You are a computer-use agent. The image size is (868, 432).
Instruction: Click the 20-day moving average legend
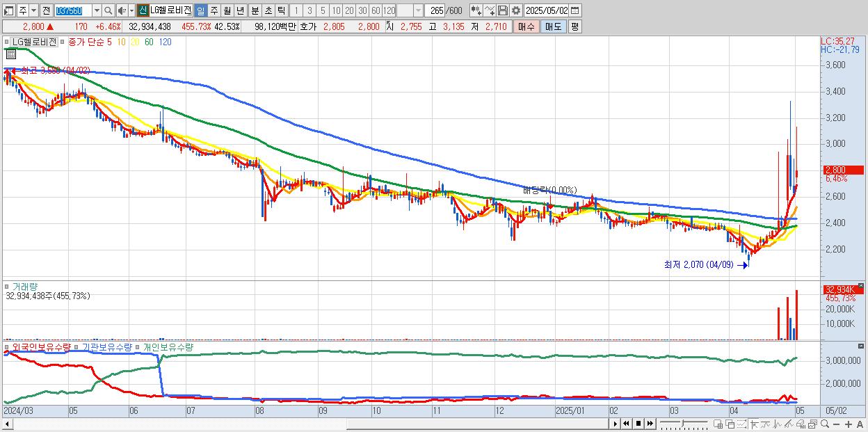pyautogui.click(x=135, y=42)
